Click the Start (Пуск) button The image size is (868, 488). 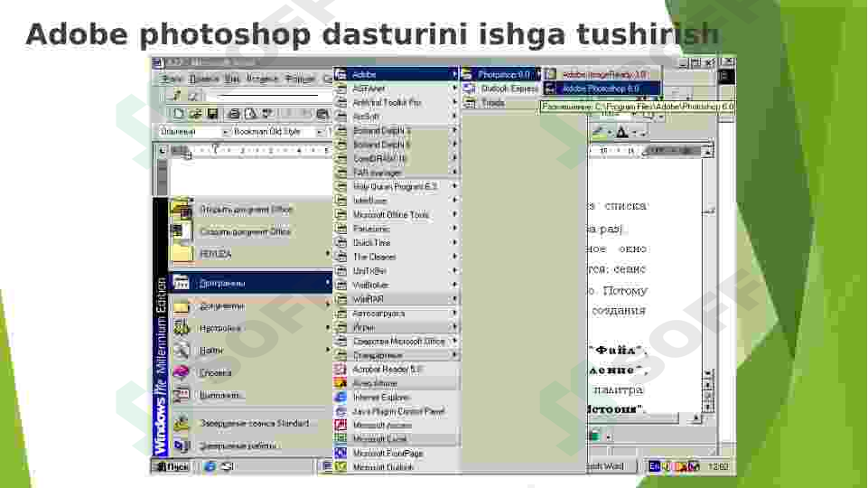[x=173, y=466]
